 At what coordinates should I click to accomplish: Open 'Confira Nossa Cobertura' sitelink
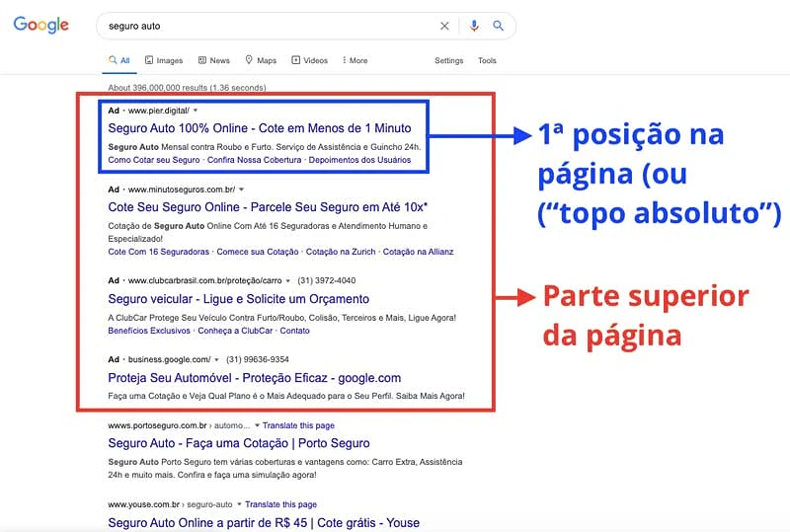pos(254,160)
